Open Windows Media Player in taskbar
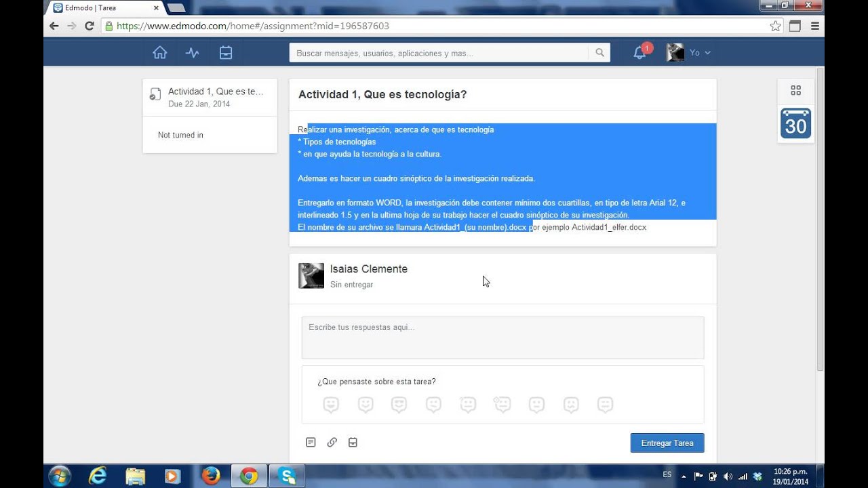868x488 pixels. click(173, 476)
